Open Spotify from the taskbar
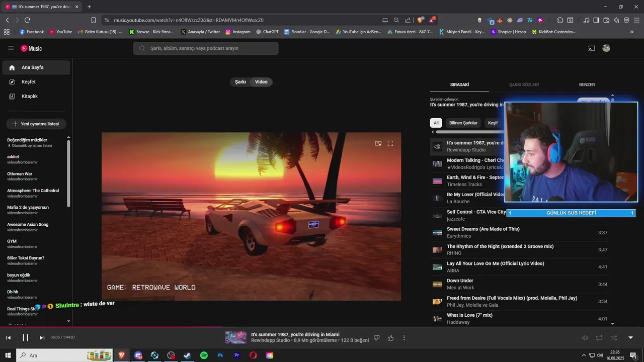The height and width of the screenshot is (362, 644). click(x=204, y=355)
